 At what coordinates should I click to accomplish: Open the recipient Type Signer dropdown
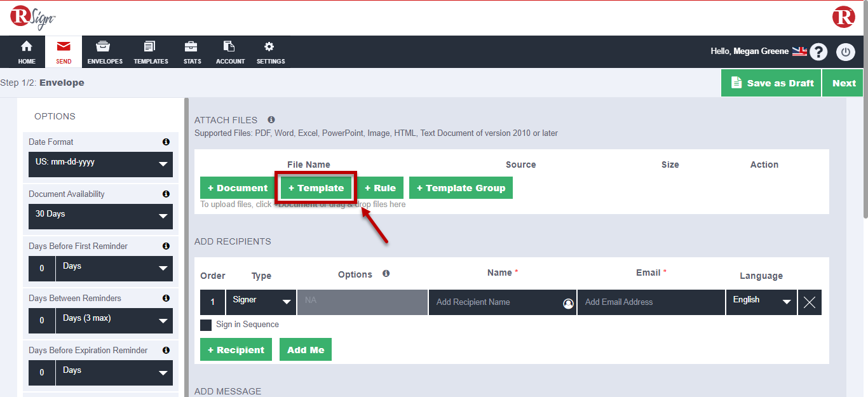click(x=261, y=302)
